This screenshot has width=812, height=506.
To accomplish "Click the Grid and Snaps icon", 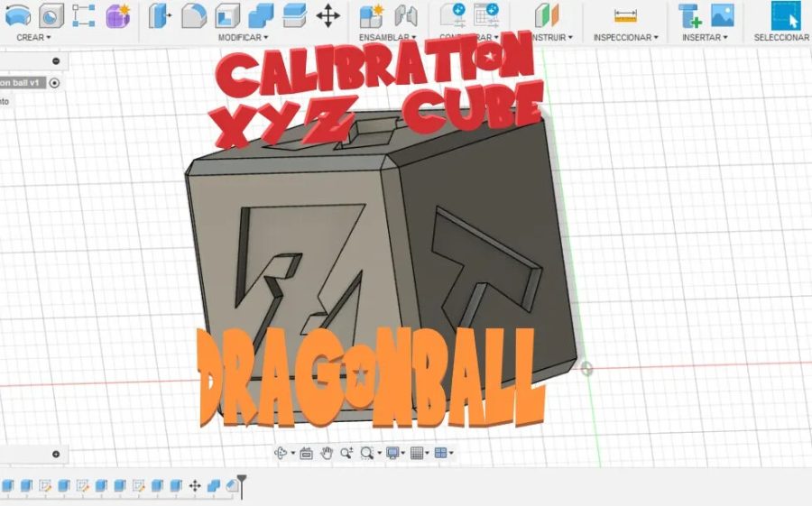I will point(417,453).
